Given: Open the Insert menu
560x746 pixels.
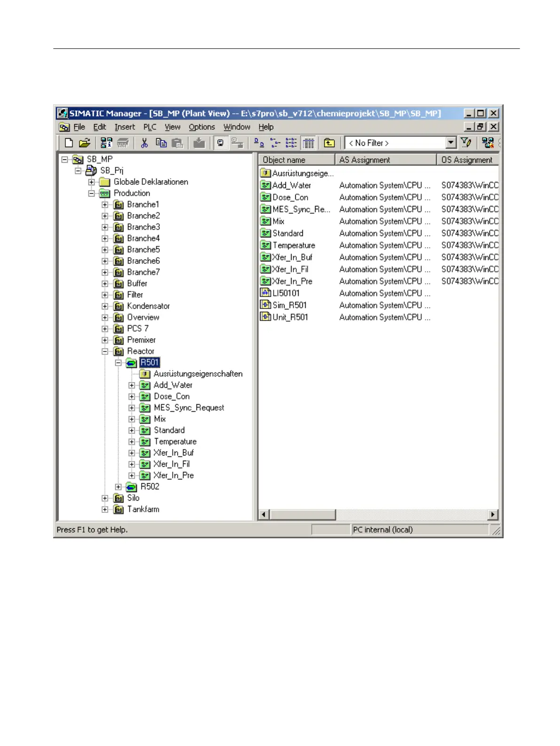Looking at the screenshot, I should [125, 127].
